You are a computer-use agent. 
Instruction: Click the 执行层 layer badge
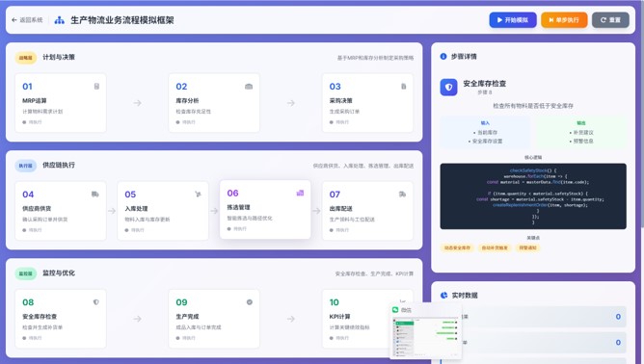[x=26, y=166]
